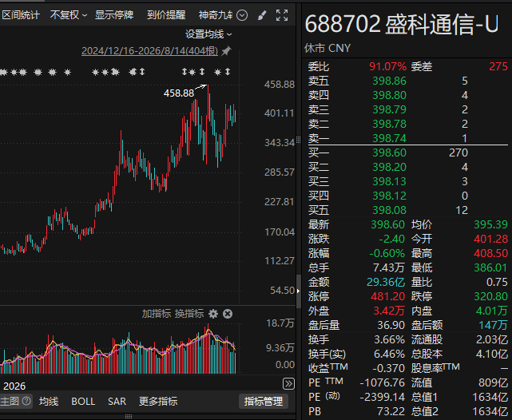Select 买二 price 398.20
Viewport: 512px width, 420px height.
[389, 167]
